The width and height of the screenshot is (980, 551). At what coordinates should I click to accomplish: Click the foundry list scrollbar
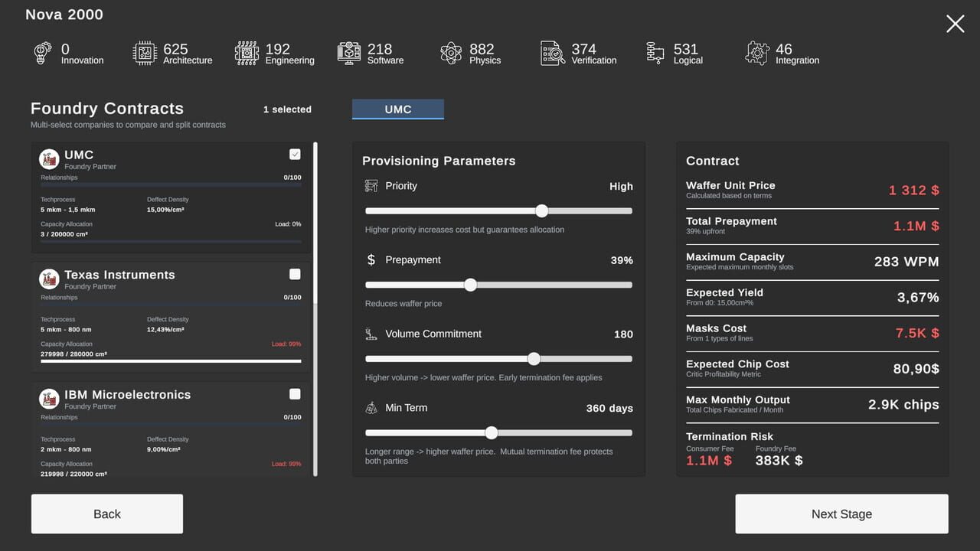315,309
